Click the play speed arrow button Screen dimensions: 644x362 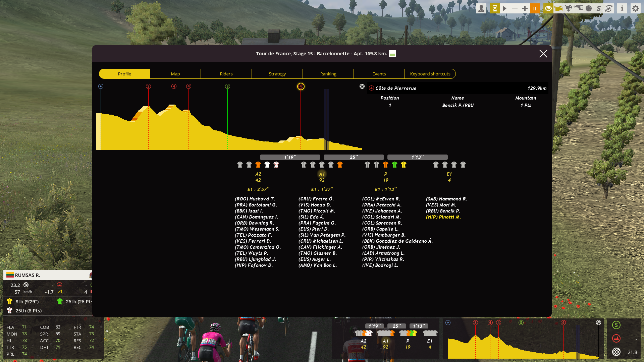point(504,8)
